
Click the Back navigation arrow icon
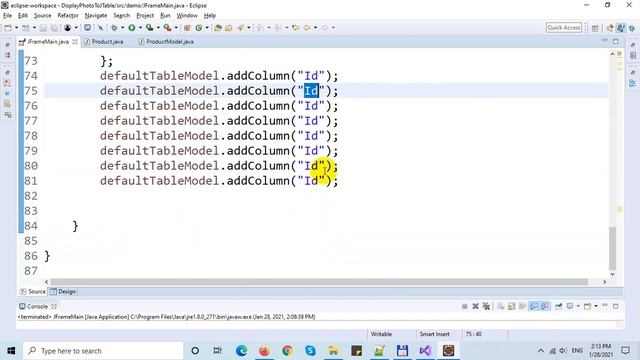coord(307,28)
